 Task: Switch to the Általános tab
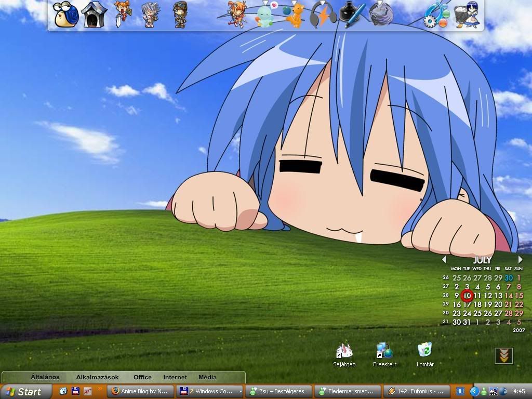[x=45, y=377]
